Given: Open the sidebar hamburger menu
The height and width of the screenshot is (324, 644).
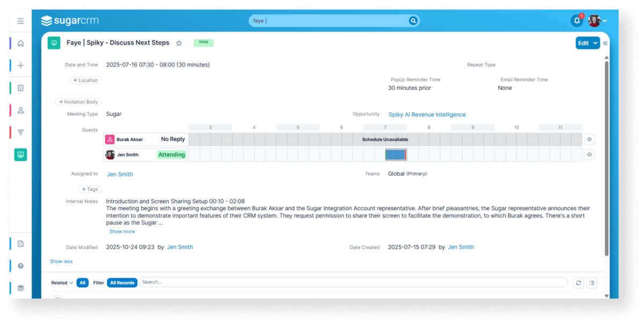Looking at the screenshot, I should coord(20,21).
